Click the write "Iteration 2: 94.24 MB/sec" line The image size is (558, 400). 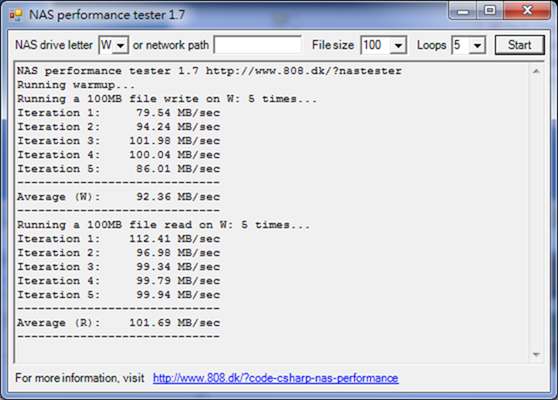pos(119,127)
